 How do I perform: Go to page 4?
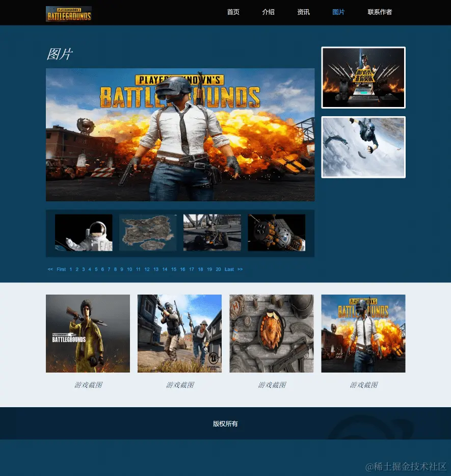[x=90, y=269]
